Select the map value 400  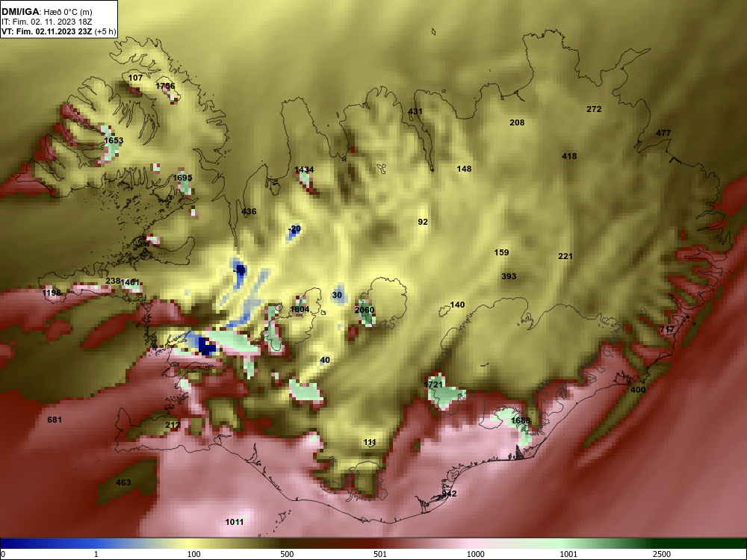(638, 390)
